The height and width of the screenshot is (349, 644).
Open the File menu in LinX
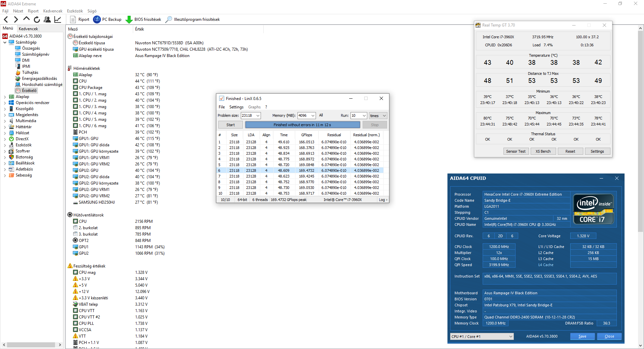click(222, 107)
